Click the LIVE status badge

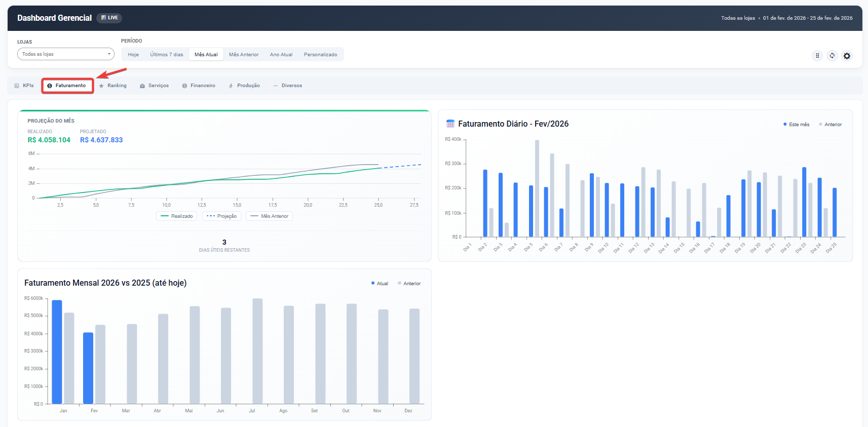click(109, 18)
